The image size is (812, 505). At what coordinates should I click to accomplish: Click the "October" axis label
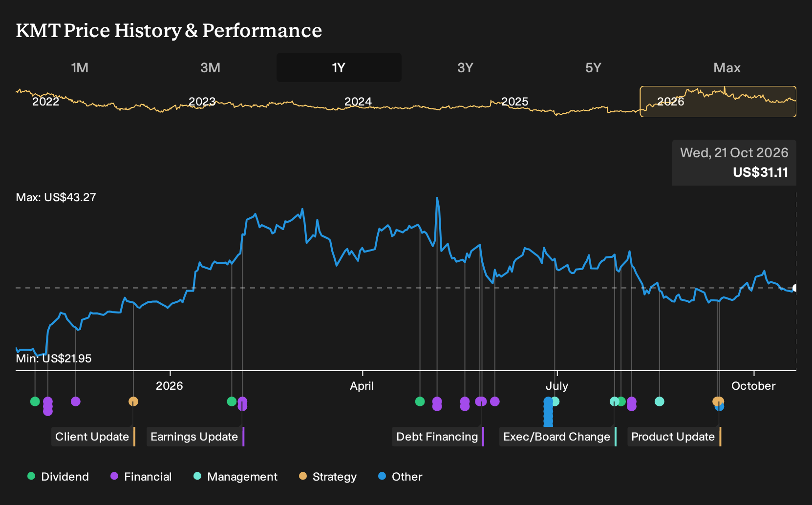click(753, 386)
